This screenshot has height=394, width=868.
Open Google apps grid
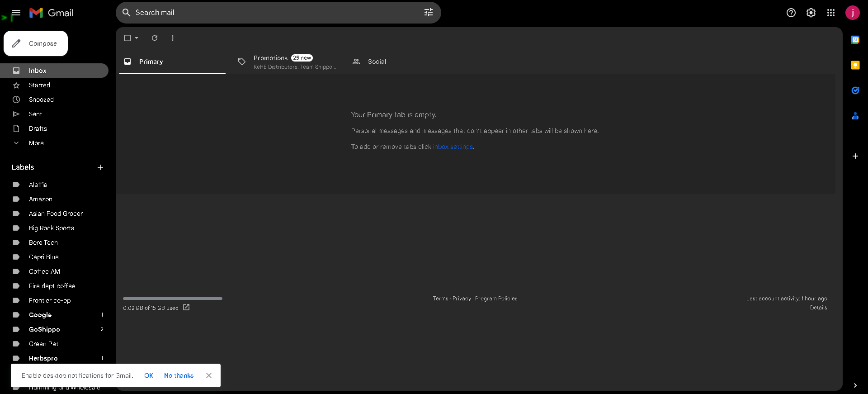click(x=831, y=13)
